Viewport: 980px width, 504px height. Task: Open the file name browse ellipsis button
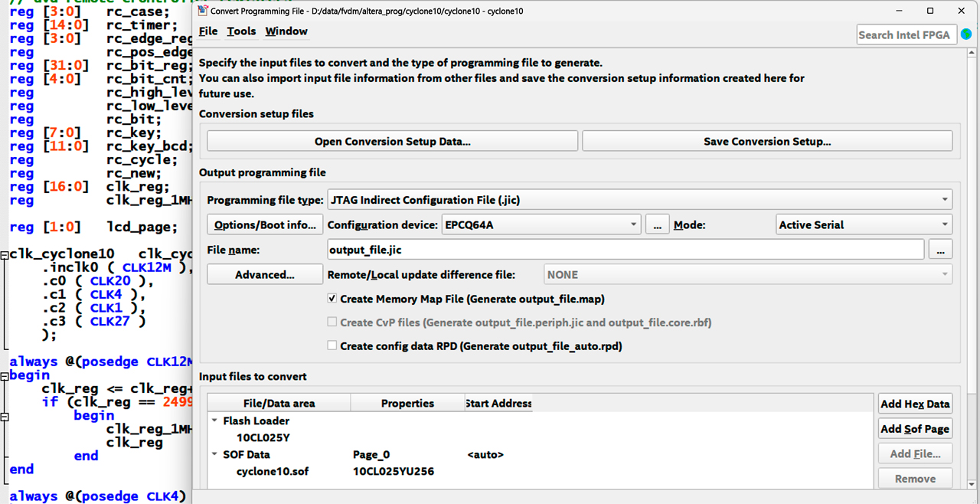pyautogui.click(x=940, y=250)
